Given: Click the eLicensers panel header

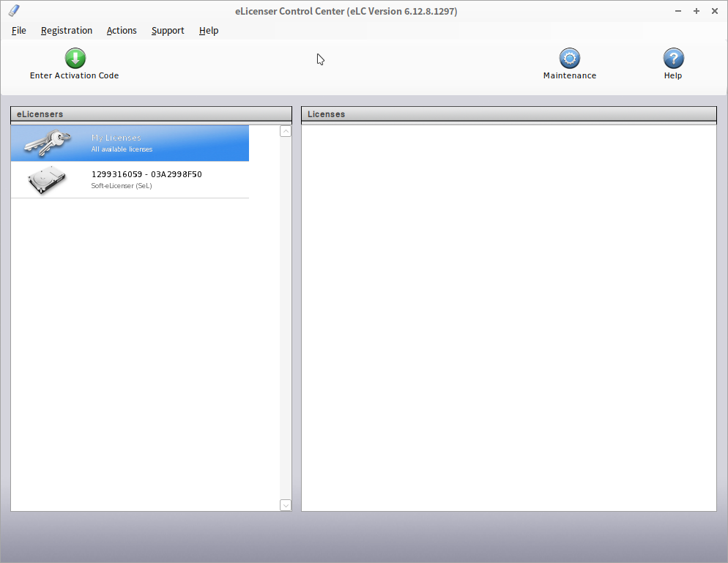Looking at the screenshot, I should 152,114.
